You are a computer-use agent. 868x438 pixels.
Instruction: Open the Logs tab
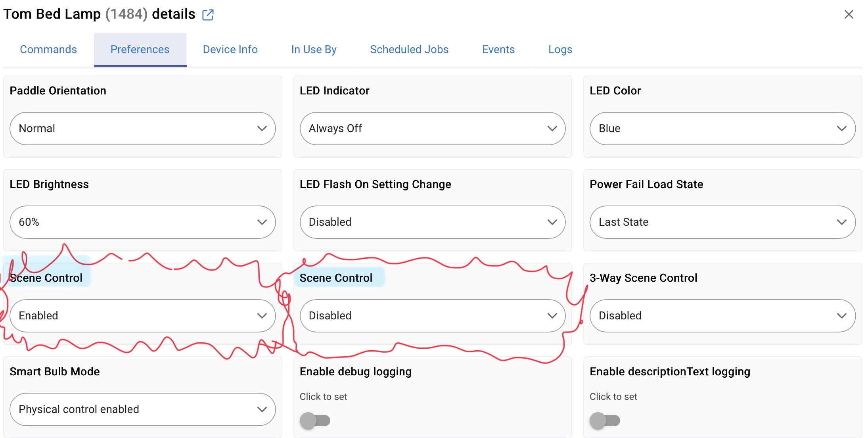tap(560, 50)
